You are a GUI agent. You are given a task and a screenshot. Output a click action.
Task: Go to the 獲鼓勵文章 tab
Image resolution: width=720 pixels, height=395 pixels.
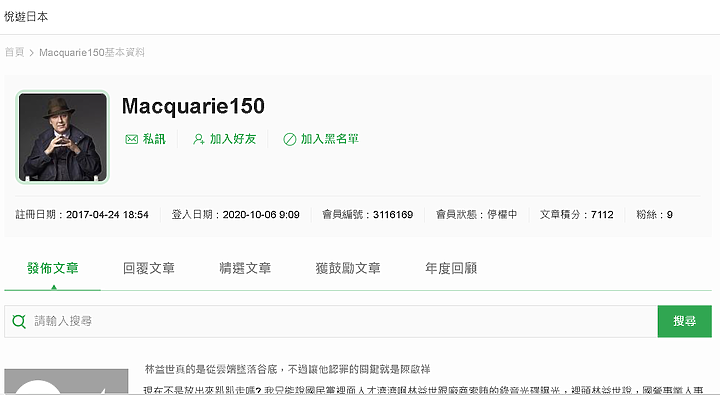click(348, 268)
